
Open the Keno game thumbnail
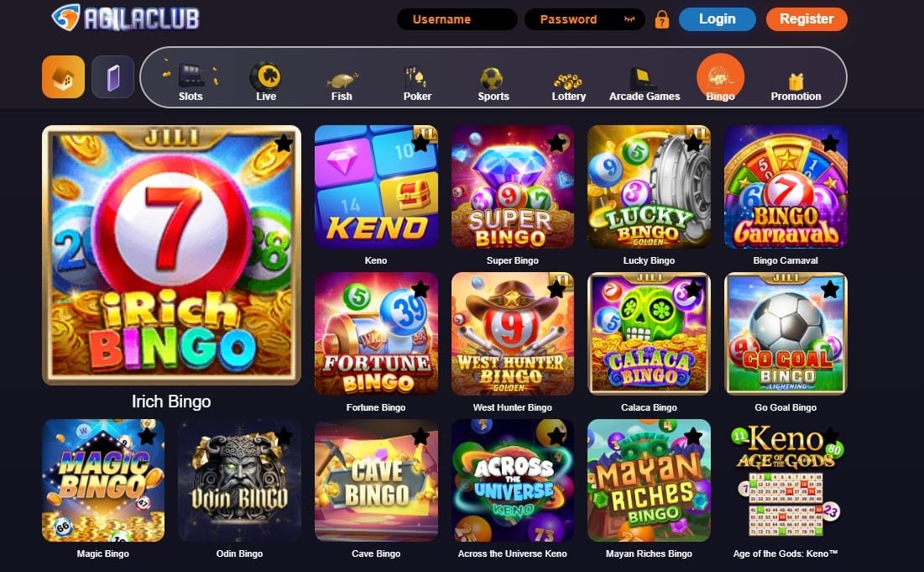tap(376, 186)
